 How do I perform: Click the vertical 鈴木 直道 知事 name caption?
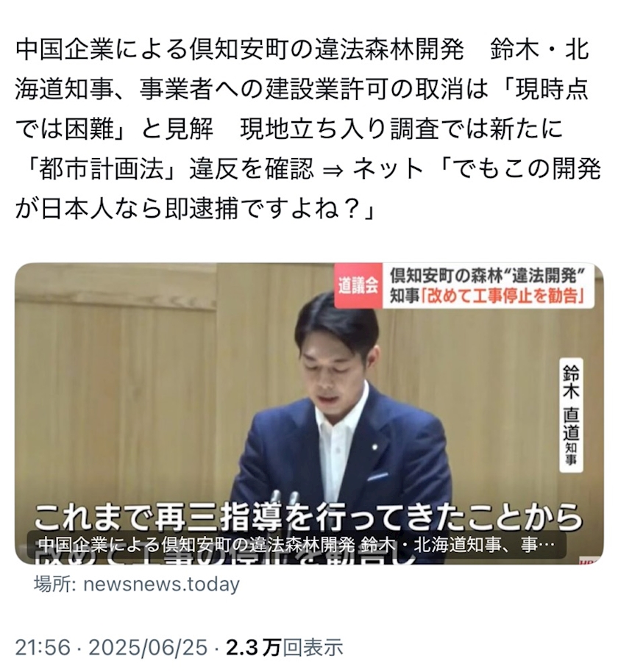click(571, 415)
